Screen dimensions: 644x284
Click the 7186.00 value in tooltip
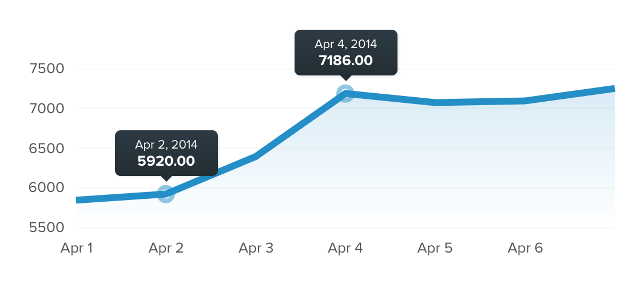pos(345,60)
